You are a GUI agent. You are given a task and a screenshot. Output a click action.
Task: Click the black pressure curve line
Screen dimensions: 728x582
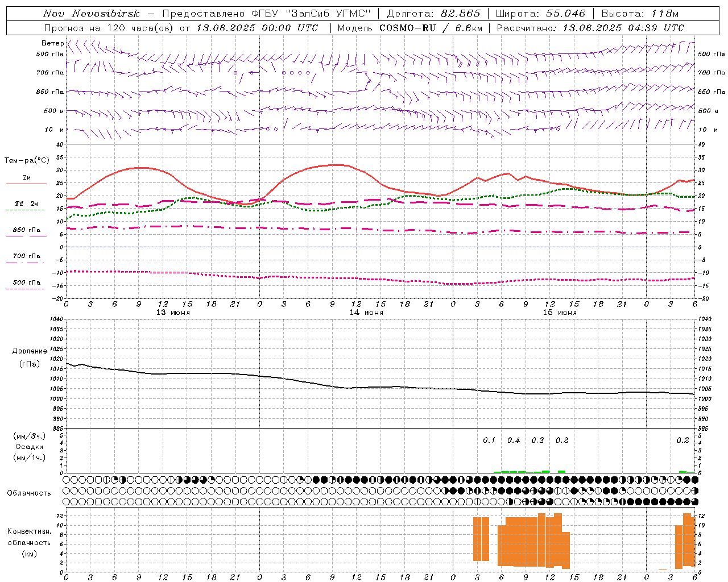(x=380, y=388)
